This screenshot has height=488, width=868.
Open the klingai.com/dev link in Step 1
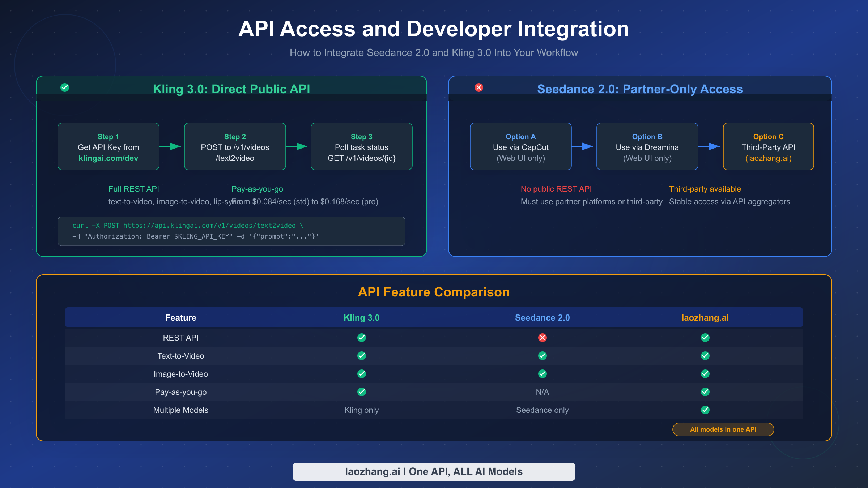coord(108,158)
